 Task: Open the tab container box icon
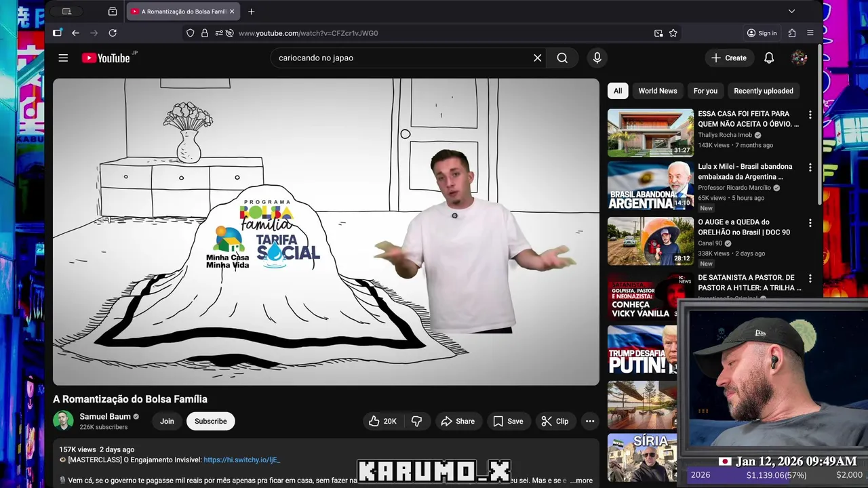point(113,12)
